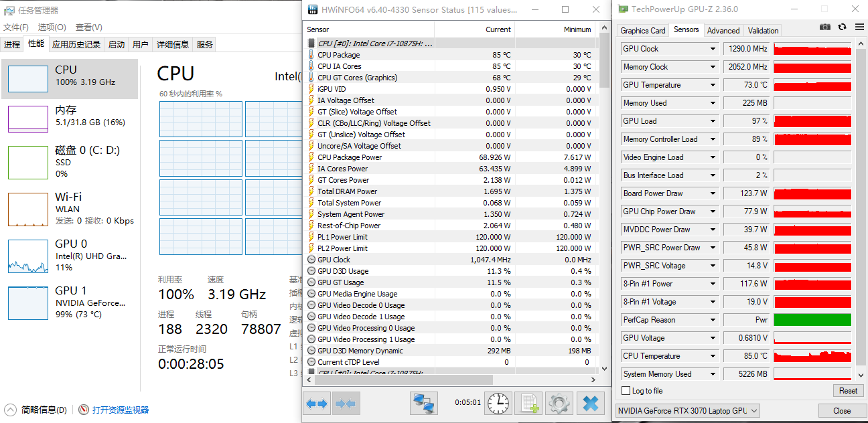Switch to the 启动 tab
This screenshot has width=868, height=423.
[117, 44]
